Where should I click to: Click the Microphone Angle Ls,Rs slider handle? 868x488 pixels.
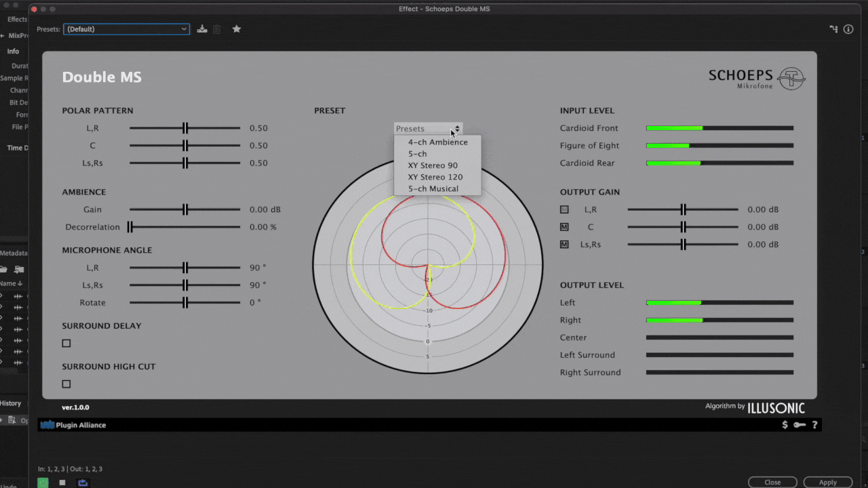pyautogui.click(x=185, y=285)
